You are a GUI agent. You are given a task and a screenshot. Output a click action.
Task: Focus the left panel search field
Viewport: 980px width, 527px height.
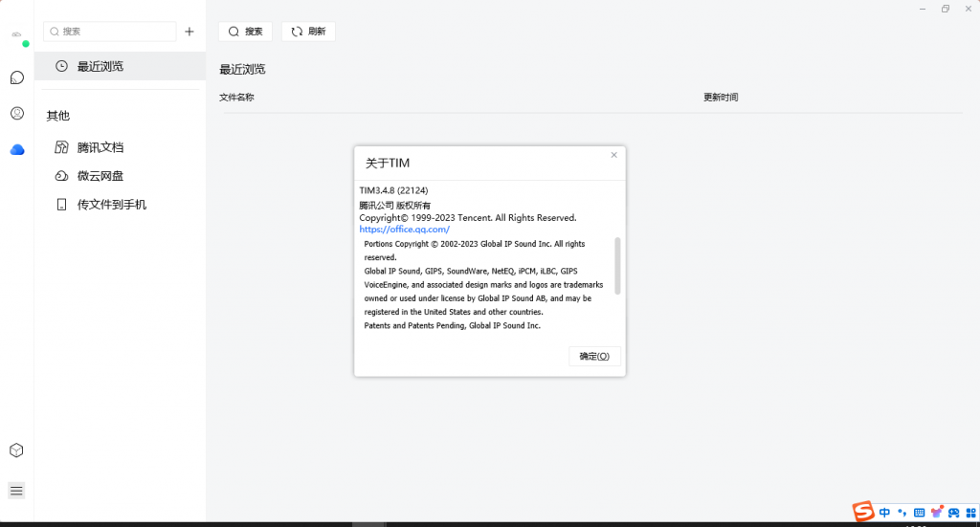(x=110, y=32)
